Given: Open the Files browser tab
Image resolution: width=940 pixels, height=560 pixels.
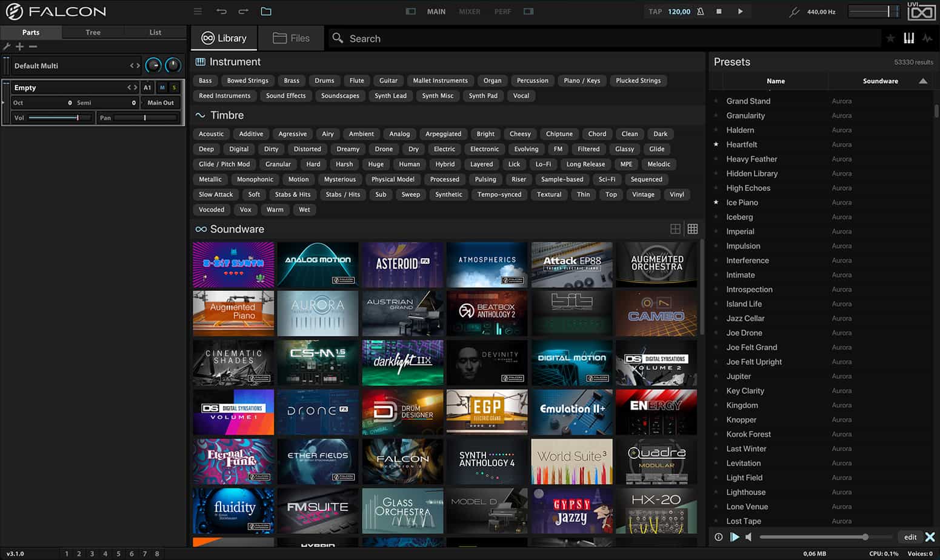Looking at the screenshot, I should tap(291, 38).
